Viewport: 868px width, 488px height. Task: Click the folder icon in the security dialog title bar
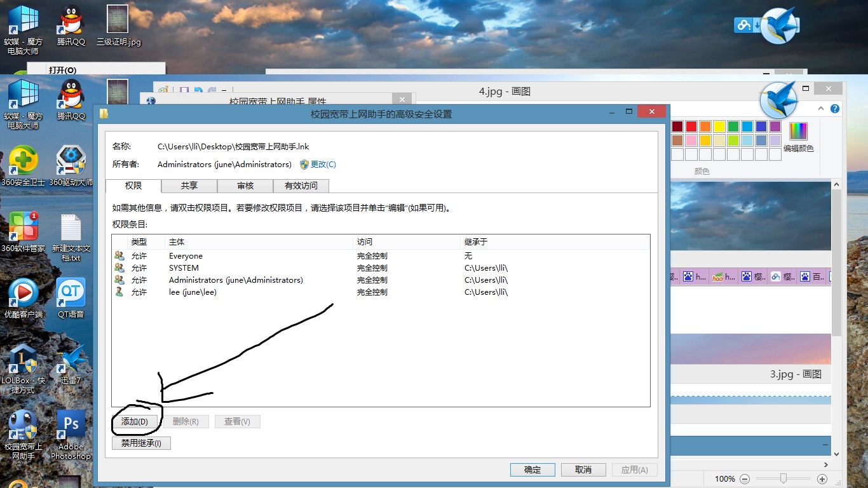(x=104, y=114)
